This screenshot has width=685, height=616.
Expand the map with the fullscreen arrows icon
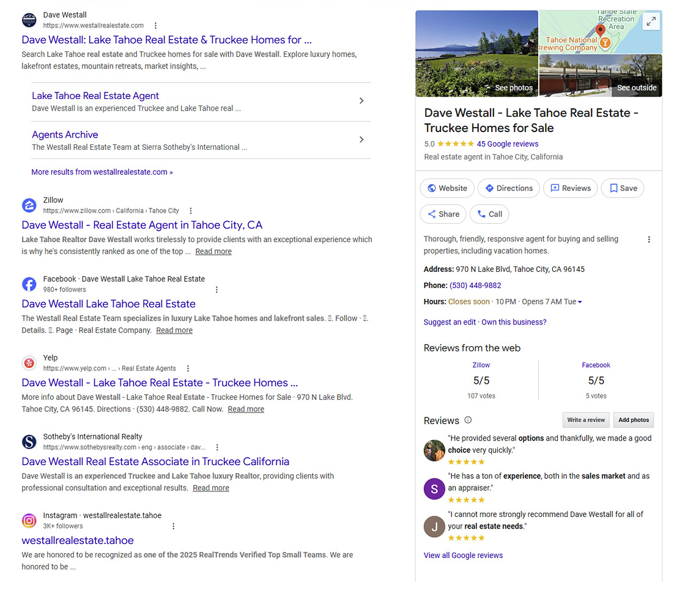tap(651, 21)
